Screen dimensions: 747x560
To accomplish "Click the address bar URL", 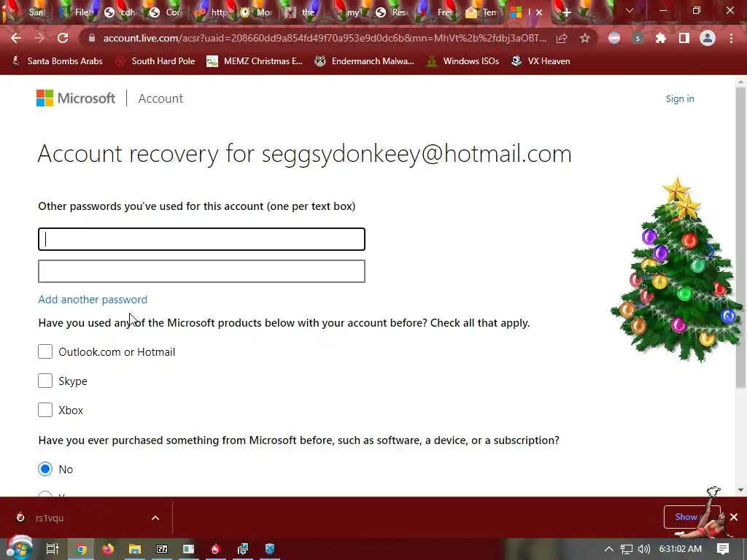I will [325, 38].
